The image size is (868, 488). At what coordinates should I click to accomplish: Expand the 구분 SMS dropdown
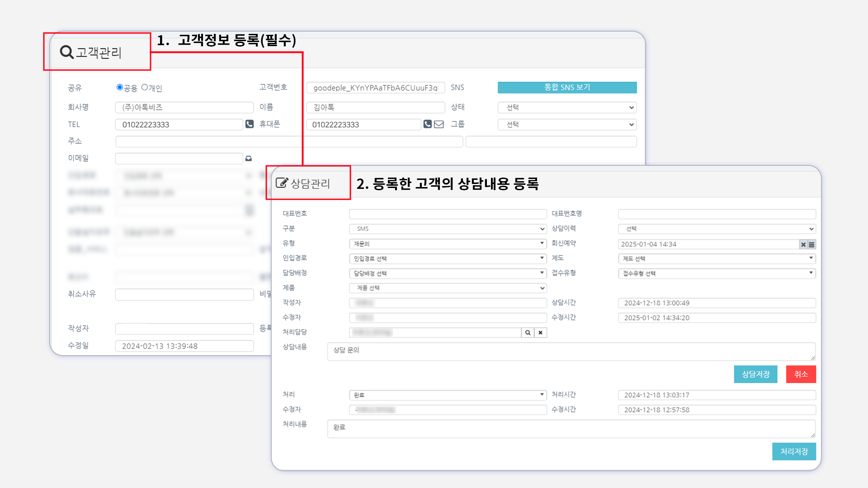(x=448, y=229)
